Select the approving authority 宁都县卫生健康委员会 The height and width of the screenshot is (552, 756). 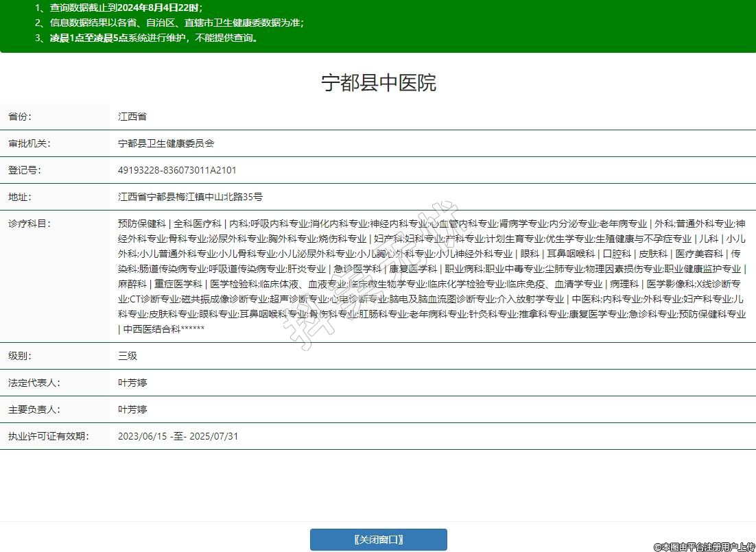(166, 143)
